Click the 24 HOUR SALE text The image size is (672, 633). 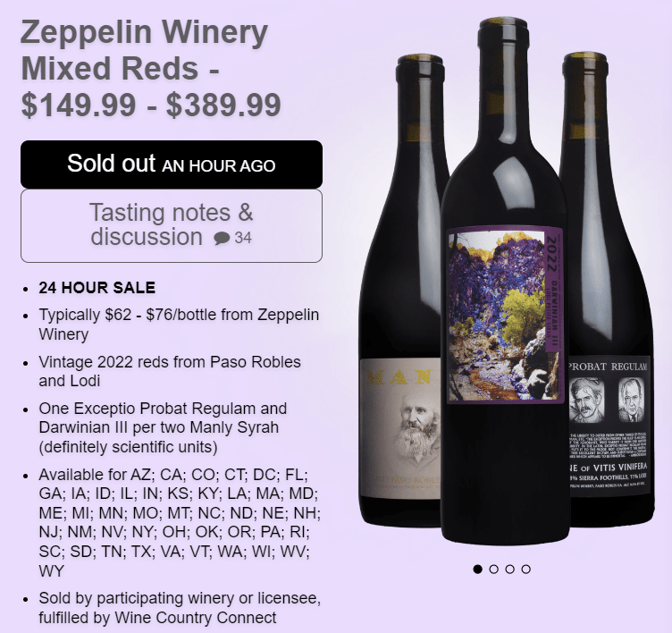pyautogui.click(x=97, y=288)
